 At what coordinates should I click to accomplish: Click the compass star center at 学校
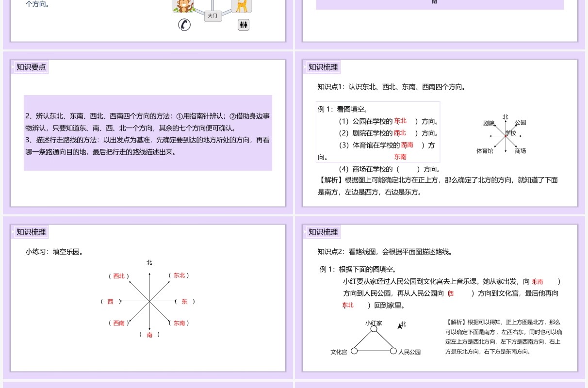506,136
